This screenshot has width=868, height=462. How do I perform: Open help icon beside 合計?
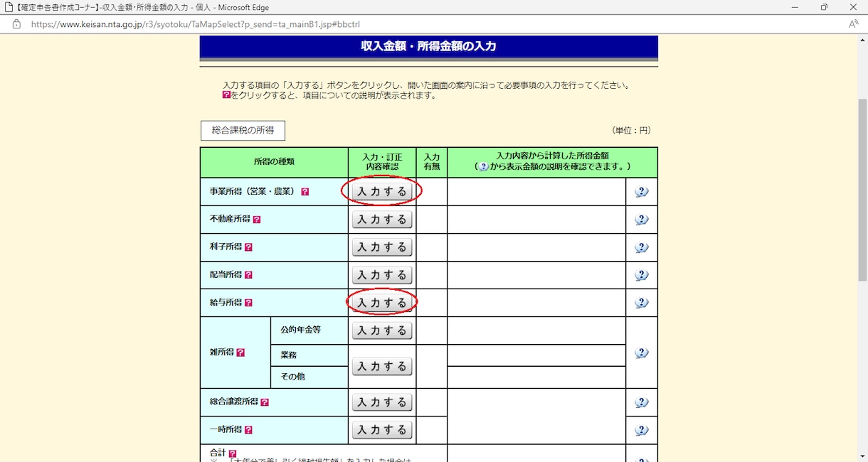coord(233,453)
